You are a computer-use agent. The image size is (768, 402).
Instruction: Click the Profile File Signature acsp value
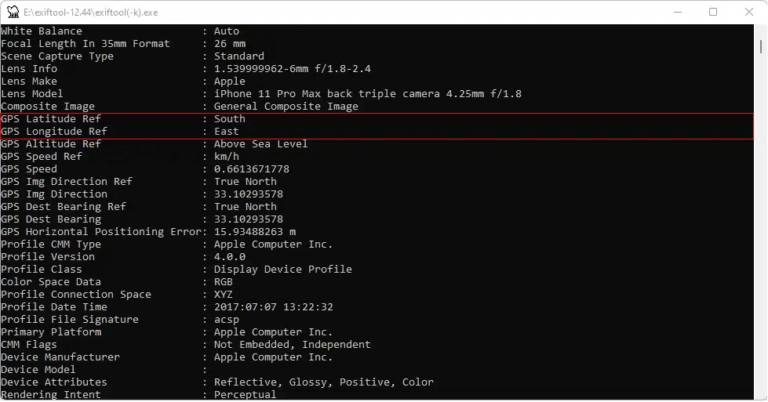coord(227,319)
